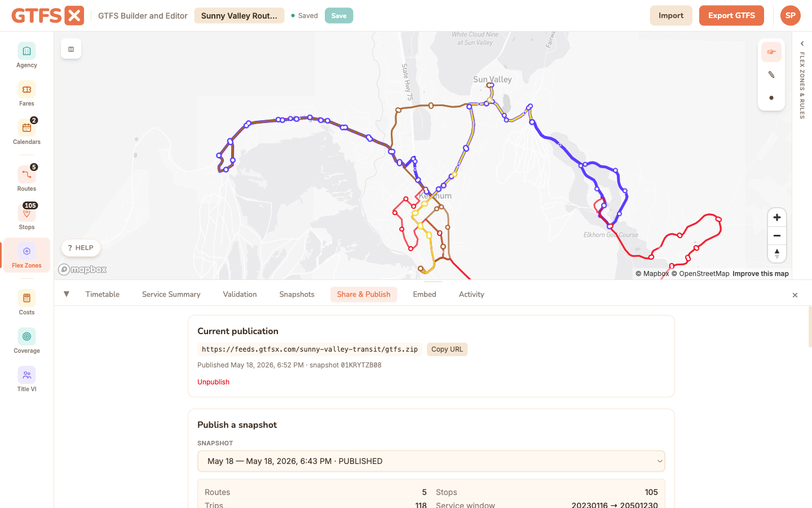Open the Sunny Valley feed name selector
The image size is (812, 508).
pos(239,16)
